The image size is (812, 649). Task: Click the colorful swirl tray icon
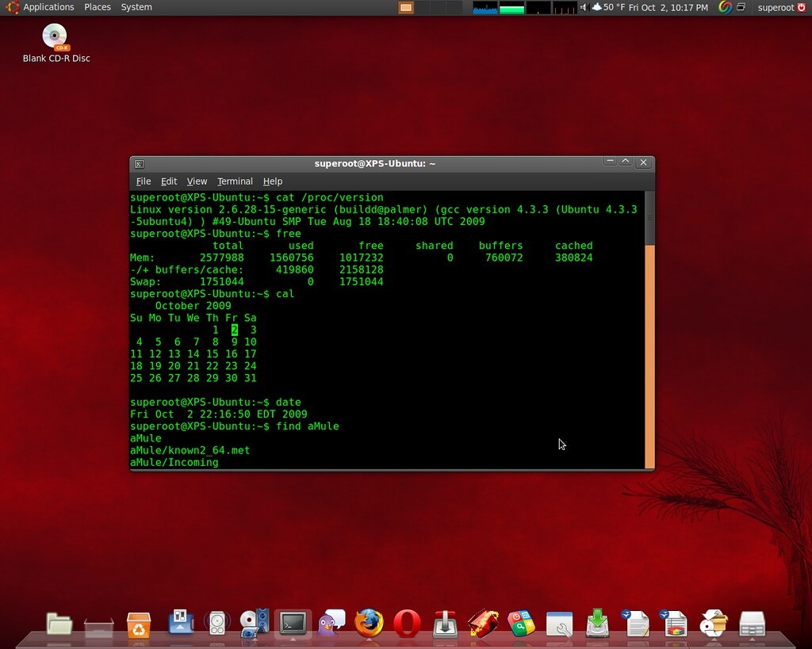tap(725, 7)
